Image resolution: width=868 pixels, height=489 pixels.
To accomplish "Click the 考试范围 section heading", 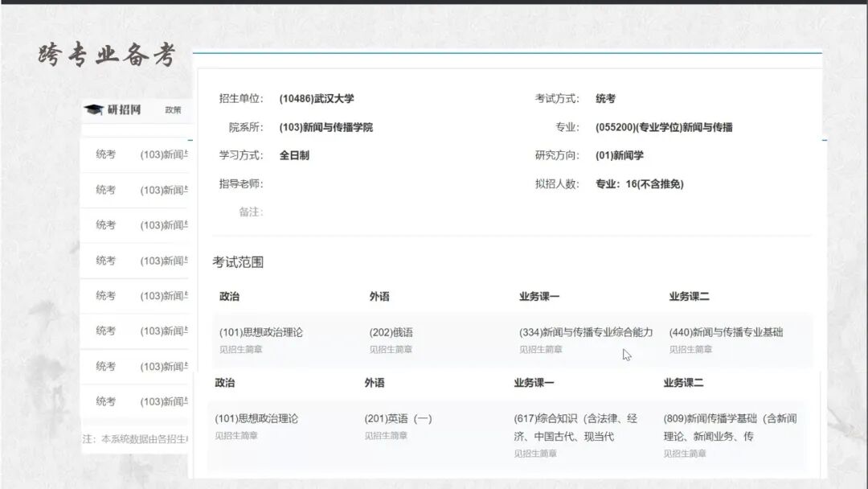I will [x=238, y=262].
